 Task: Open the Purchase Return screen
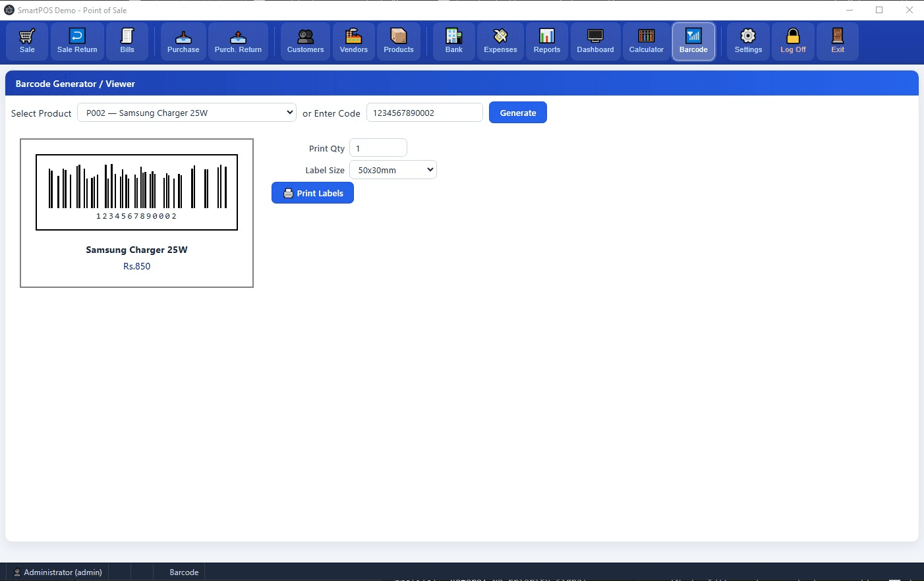click(238, 41)
